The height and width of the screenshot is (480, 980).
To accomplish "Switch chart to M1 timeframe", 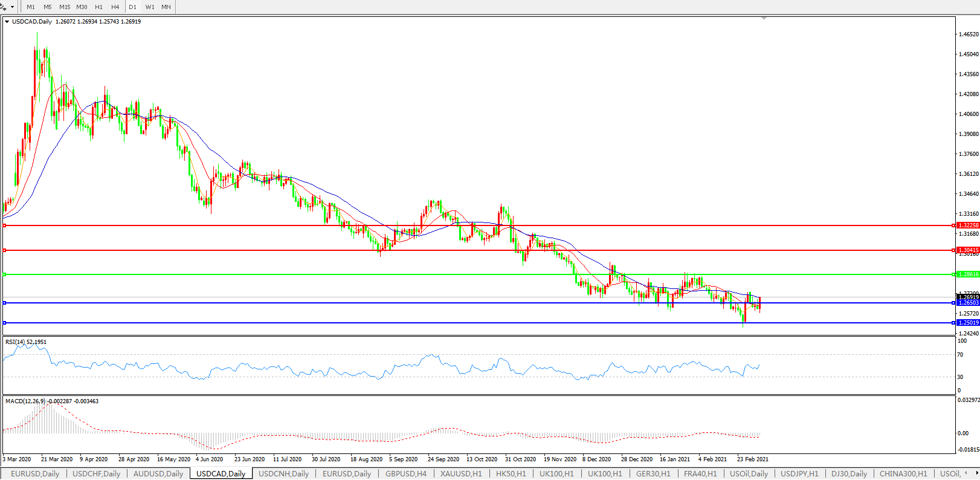I will [x=31, y=7].
